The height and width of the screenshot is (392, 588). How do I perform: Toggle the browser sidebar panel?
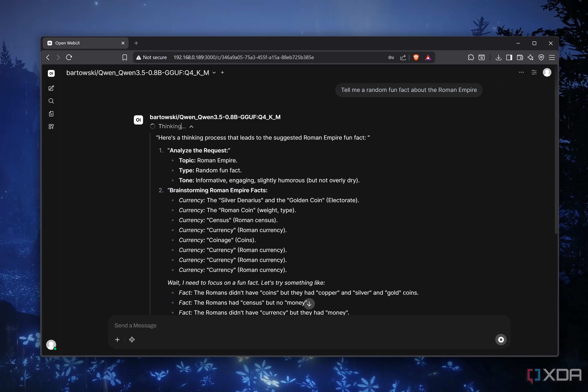coord(509,58)
